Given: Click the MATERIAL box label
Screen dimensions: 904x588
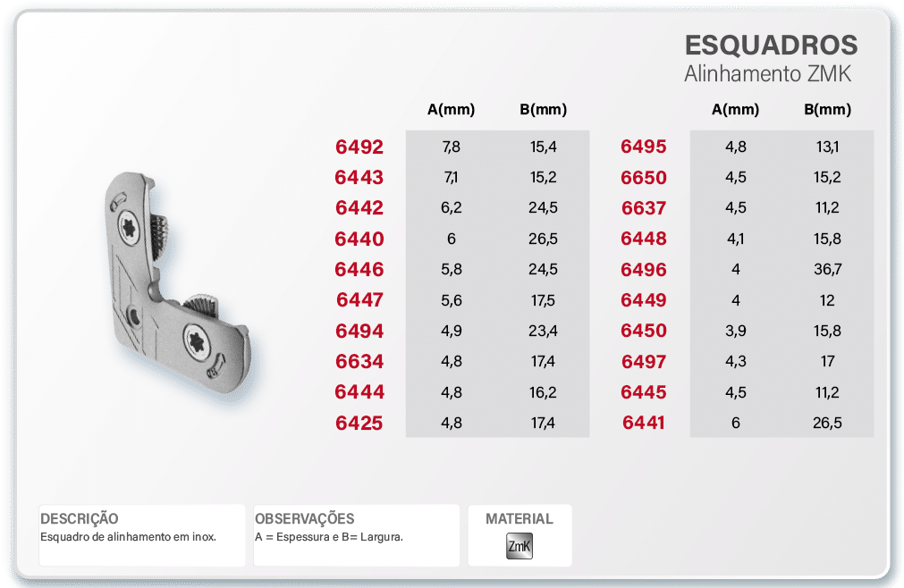Looking at the screenshot, I should click(520, 519).
